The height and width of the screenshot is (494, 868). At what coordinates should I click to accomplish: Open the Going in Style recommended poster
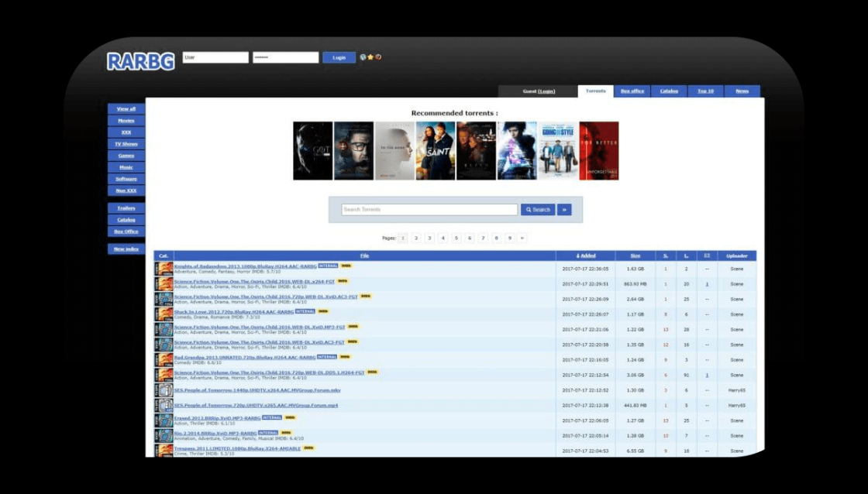558,151
